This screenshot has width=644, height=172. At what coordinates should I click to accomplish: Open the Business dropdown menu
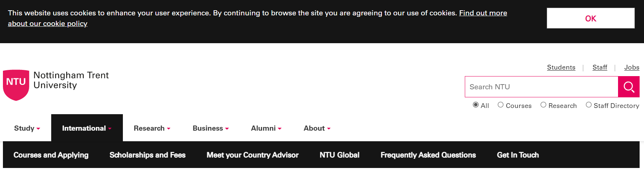click(x=211, y=128)
